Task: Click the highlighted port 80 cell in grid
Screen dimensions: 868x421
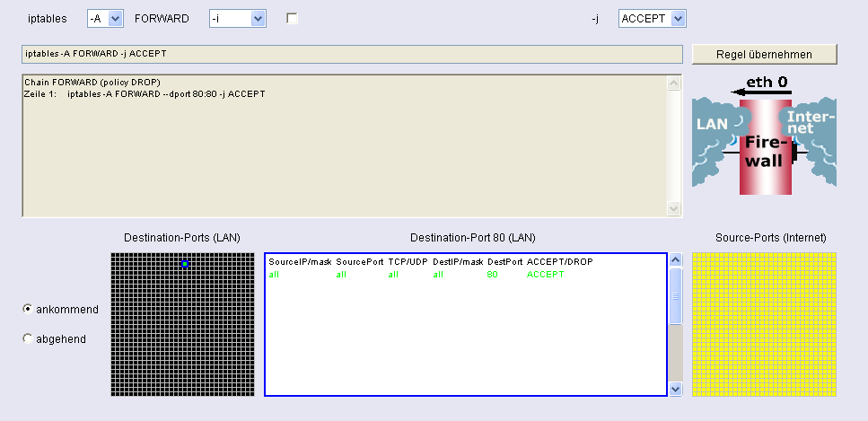Action: click(x=185, y=264)
